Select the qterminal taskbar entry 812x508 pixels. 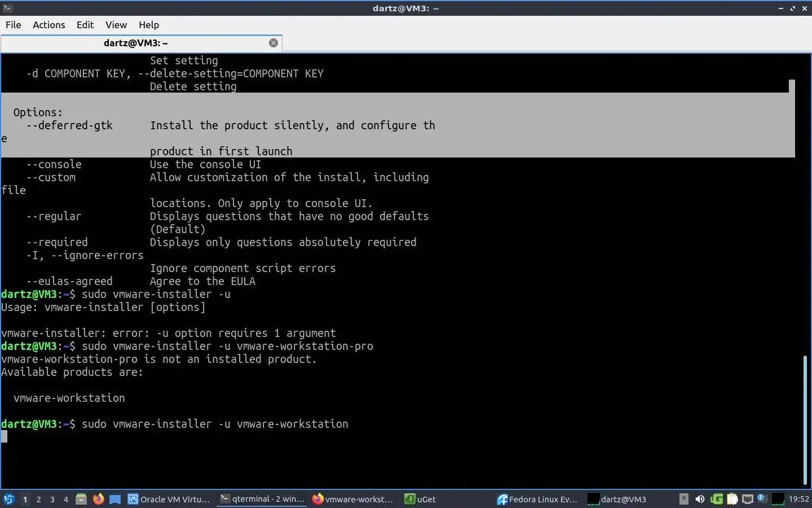pos(262,499)
